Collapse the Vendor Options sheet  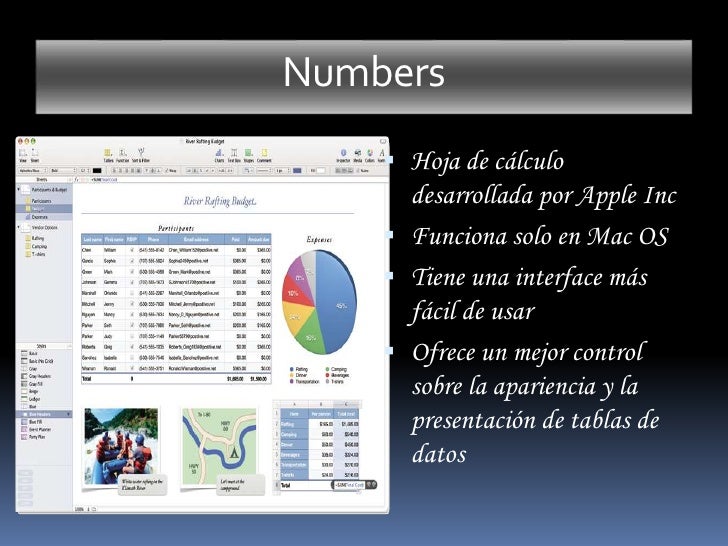point(20,227)
